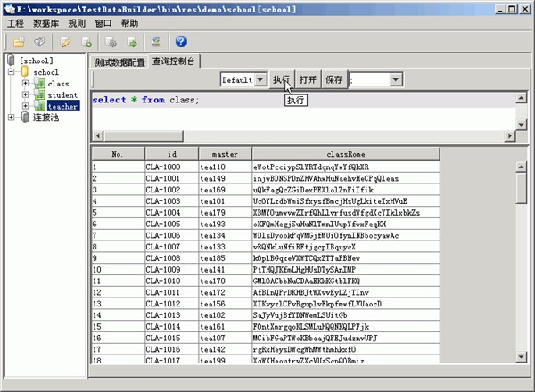Click the student table icon in tree
This screenshot has height=392, width=535.
click(39, 94)
